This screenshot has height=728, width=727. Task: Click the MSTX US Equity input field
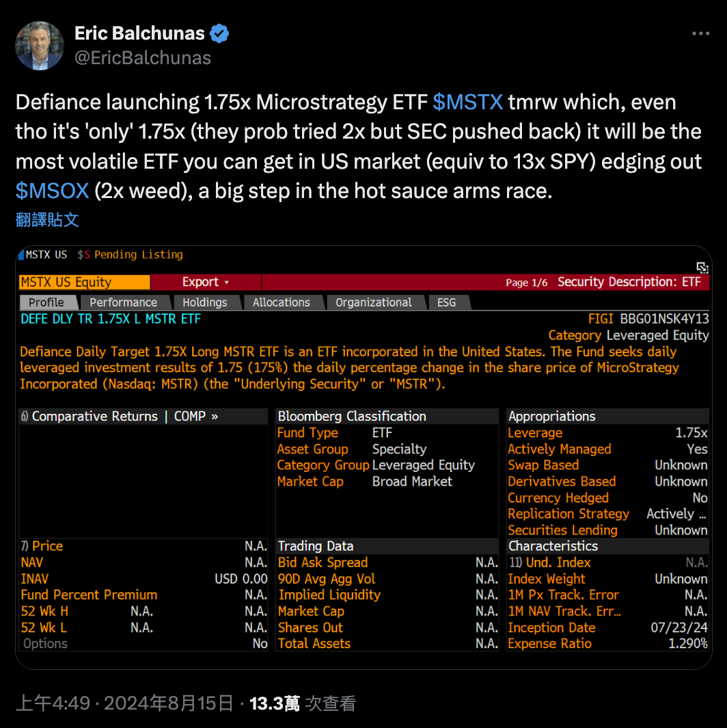[x=85, y=282]
